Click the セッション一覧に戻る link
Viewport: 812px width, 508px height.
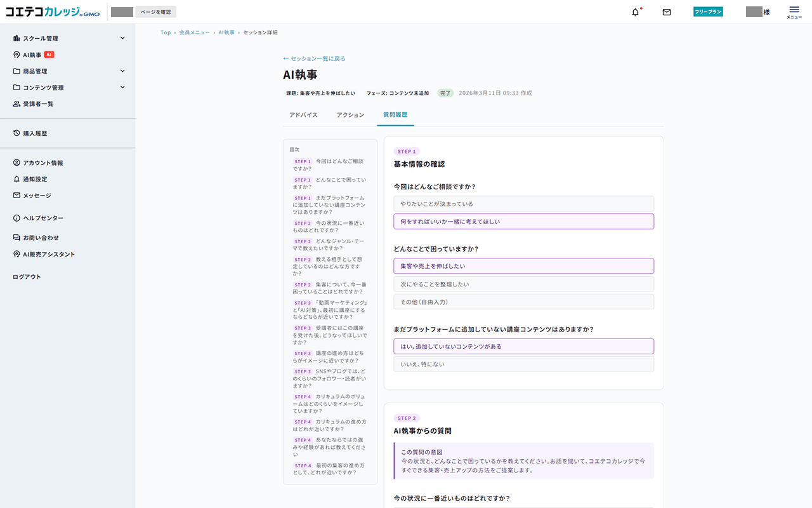point(315,58)
